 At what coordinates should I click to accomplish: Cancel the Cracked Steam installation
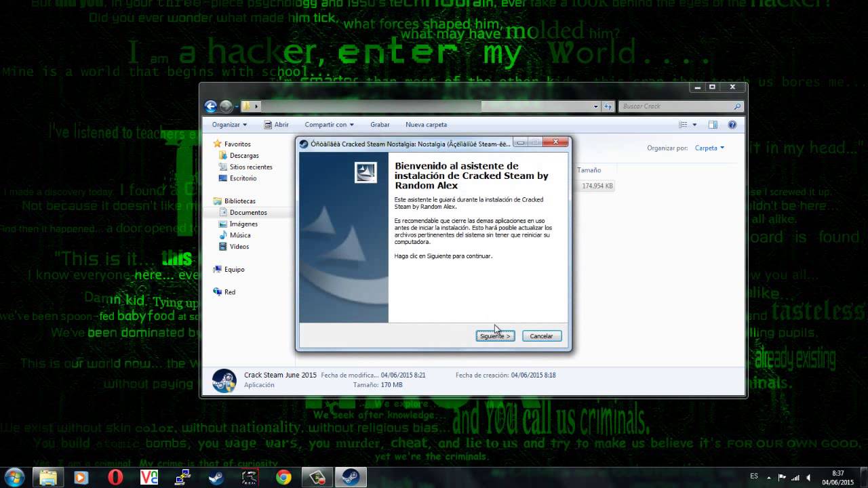click(x=542, y=336)
